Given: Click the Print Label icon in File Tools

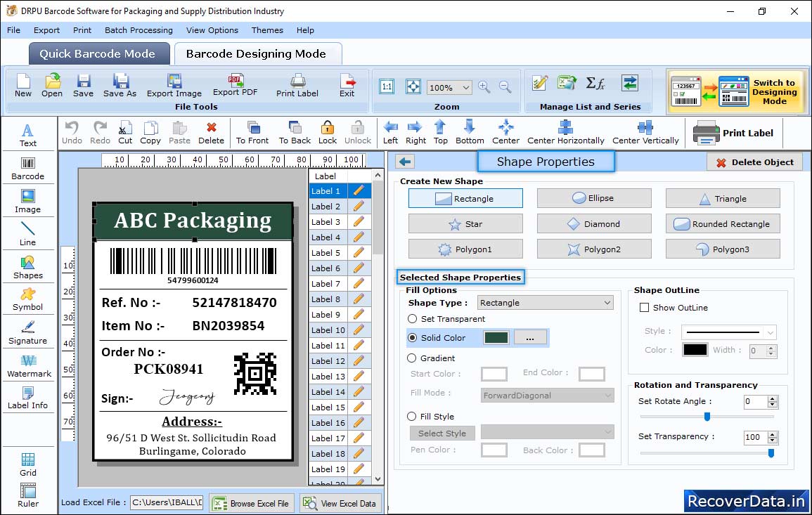Looking at the screenshot, I should [297, 86].
